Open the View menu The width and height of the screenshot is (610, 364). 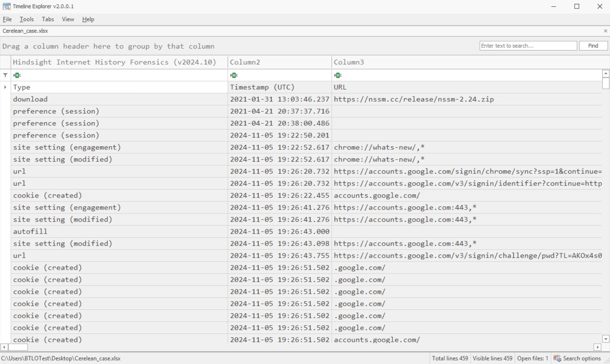tap(68, 19)
